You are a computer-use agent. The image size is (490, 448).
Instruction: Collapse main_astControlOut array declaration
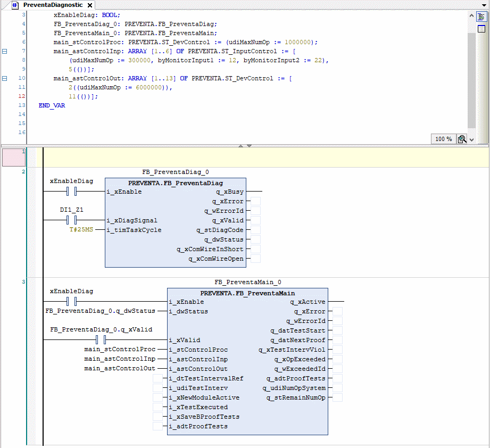5,78
